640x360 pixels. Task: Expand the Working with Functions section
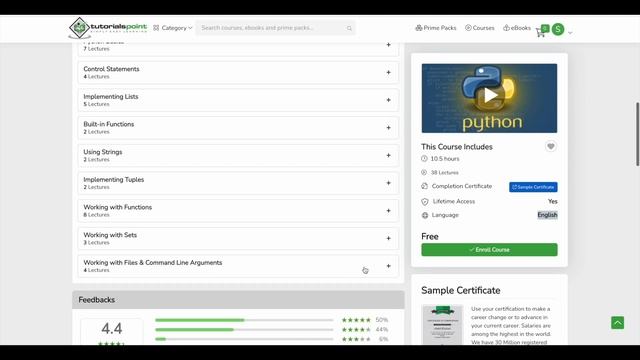(238, 211)
